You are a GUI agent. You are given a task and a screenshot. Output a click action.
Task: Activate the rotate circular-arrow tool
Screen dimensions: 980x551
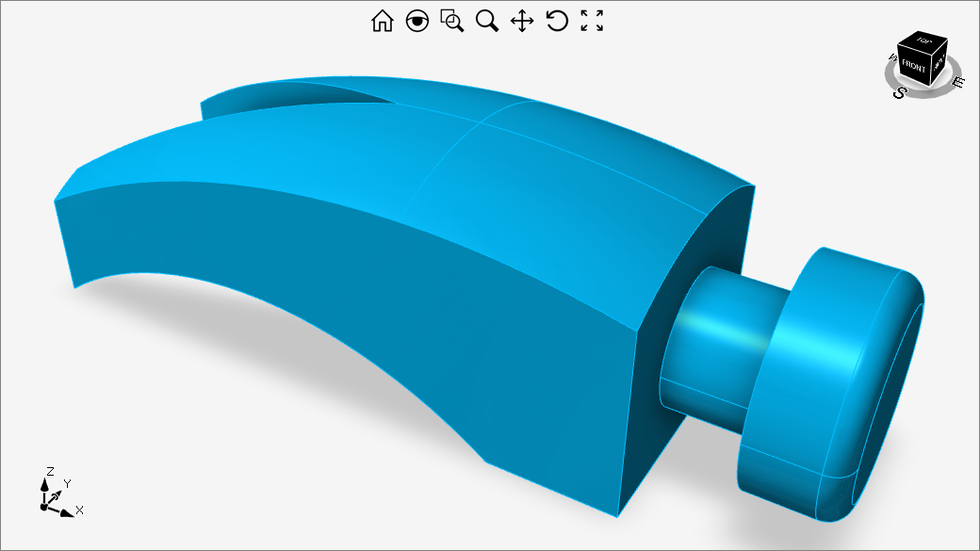pos(557,21)
